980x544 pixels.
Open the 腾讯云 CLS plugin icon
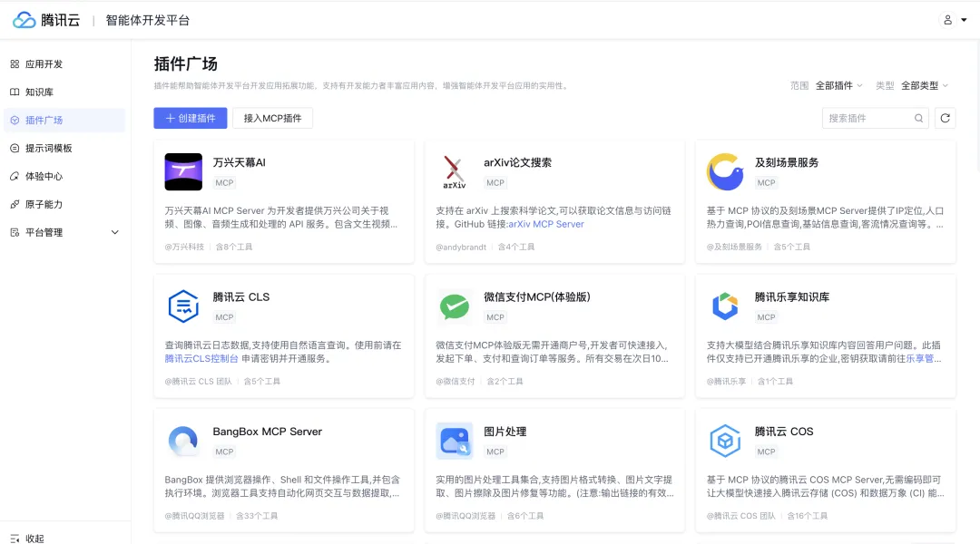[183, 306]
